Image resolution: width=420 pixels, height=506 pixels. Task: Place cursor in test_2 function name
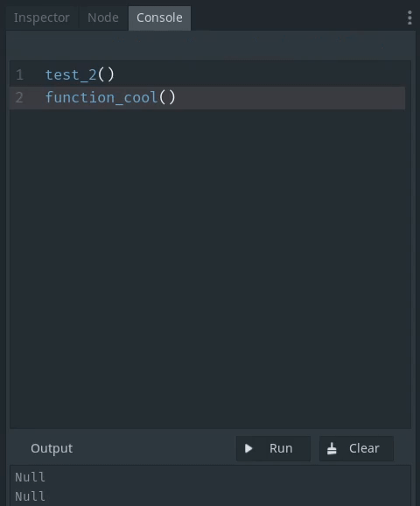(71, 75)
